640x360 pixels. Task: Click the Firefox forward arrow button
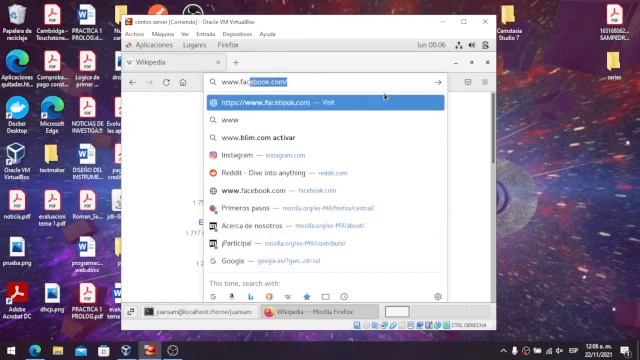(x=149, y=82)
